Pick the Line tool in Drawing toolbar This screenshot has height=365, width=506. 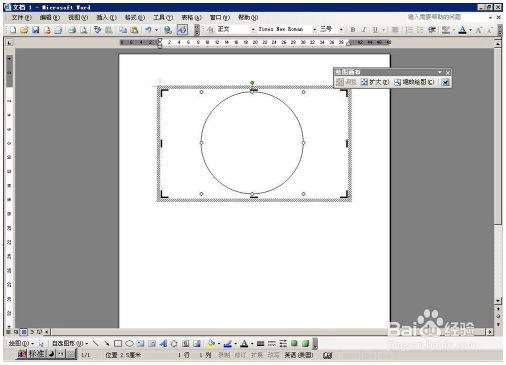click(x=96, y=343)
